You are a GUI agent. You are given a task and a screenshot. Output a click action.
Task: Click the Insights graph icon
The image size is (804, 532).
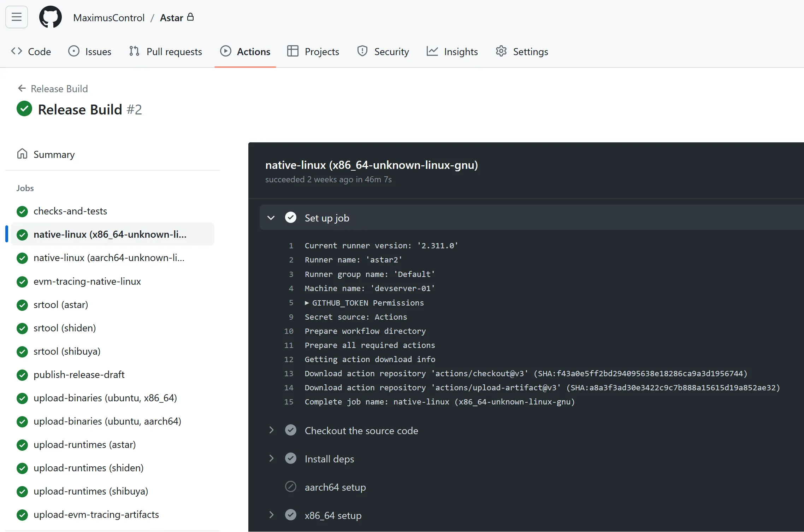coord(432,51)
